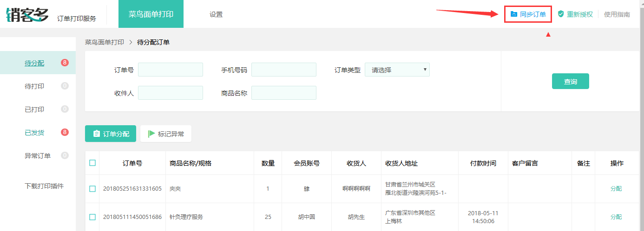644x231 pixels.
Task: Open the 使用指南 link
Action: (x=617, y=14)
